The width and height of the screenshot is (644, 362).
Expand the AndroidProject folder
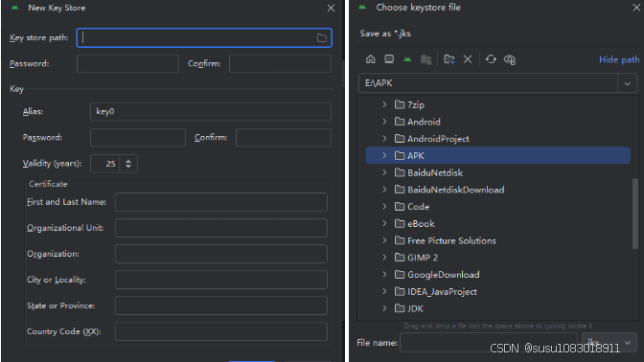coord(384,139)
